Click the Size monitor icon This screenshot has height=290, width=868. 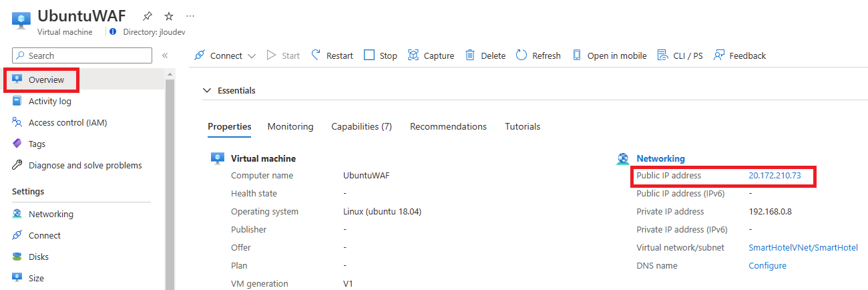point(17,278)
